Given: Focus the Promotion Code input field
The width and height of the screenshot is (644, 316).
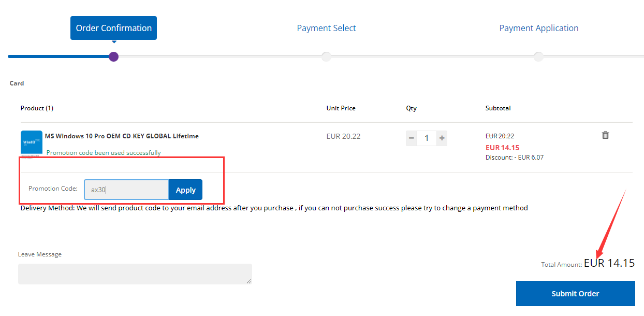Looking at the screenshot, I should click(x=126, y=190).
